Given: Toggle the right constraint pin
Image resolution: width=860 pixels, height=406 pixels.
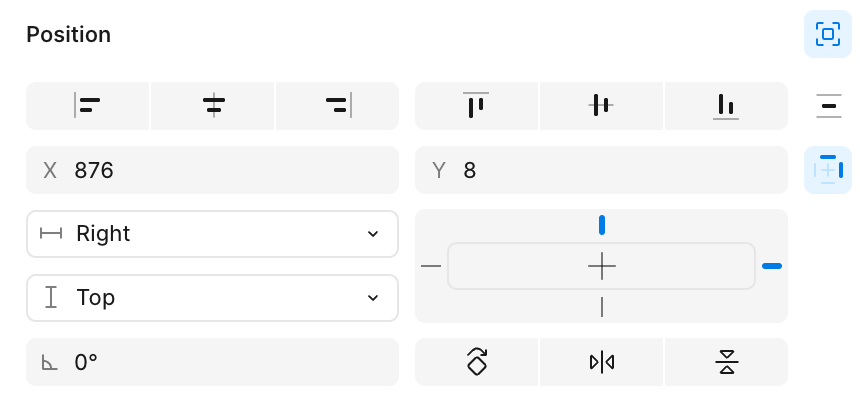Looking at the screenshot, I should (x=772, y=266).
